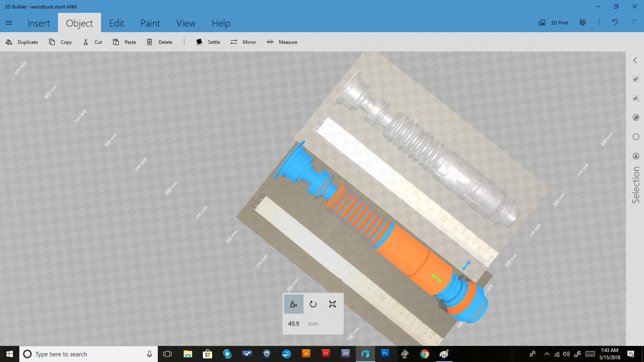Open Adobe Illustrator from taskbar
This screenshot has width=644, height=362.
[x=306, y=354]
